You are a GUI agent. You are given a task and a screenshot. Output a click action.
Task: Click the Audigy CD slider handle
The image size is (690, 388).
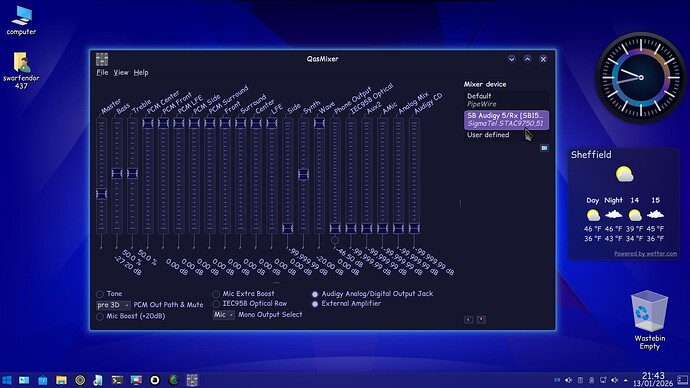414,228
